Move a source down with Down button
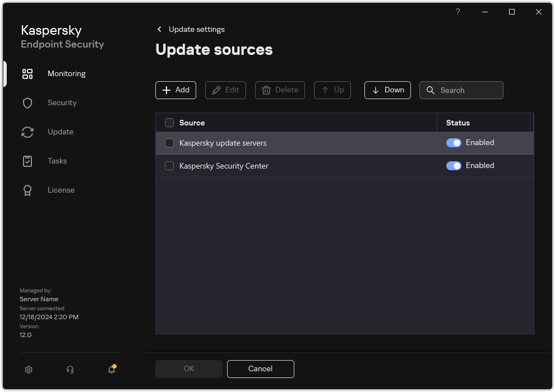Viewport: 555px width, 392px height. 387,90
